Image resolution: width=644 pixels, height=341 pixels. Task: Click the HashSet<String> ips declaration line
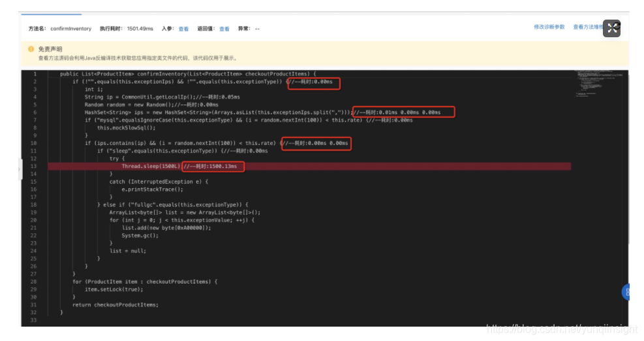(262, 112)
